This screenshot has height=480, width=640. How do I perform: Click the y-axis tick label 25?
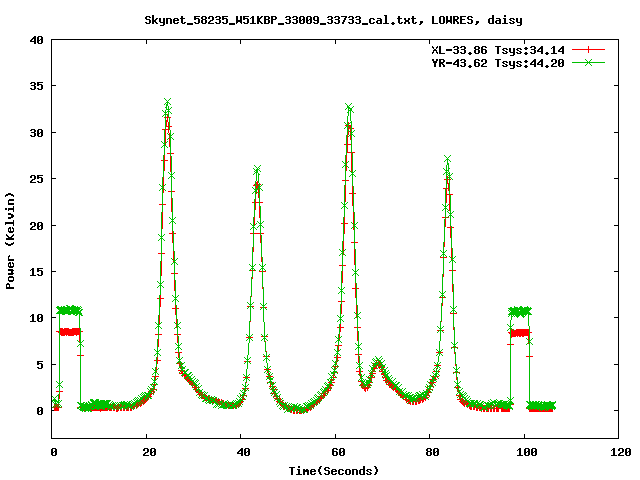[x=36, y=179]
